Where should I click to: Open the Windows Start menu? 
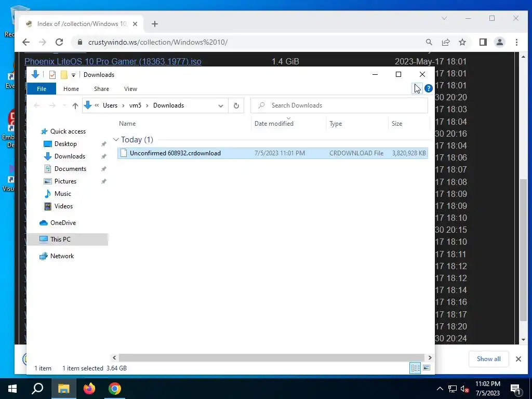[x=12, y=389]
